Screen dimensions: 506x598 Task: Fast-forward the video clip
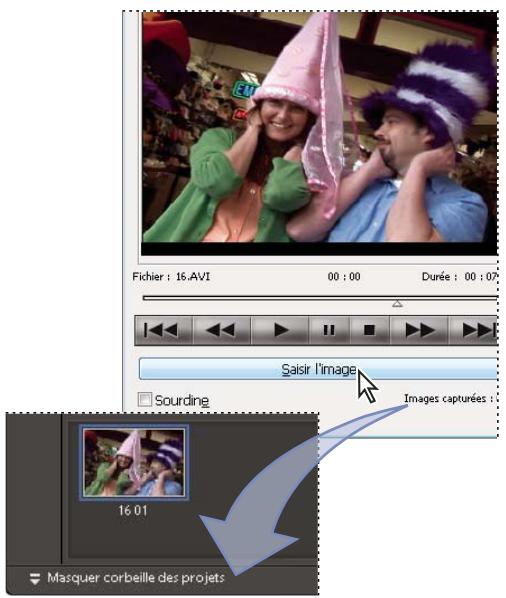point(419,330)
